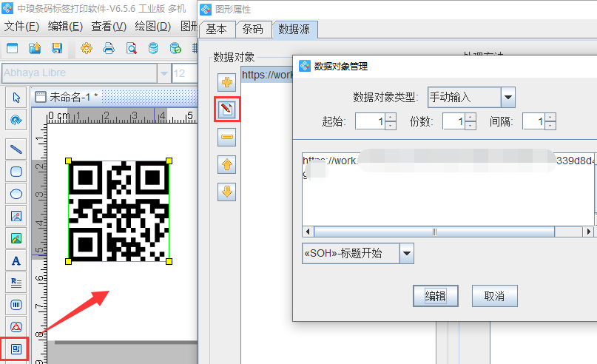This screenshot has width=597, height=364.
Task: Select the rounded rectangle tool
Action: click(16, 172)
